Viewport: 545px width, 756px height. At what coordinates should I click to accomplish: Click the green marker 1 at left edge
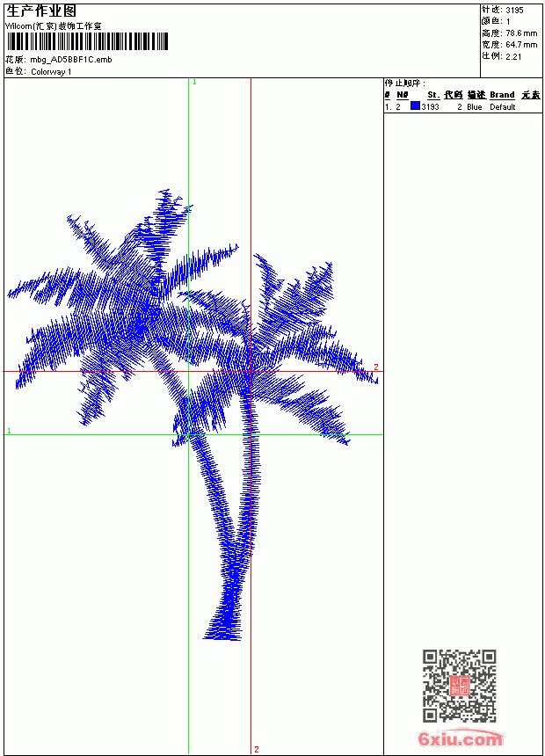pos(9,431)
